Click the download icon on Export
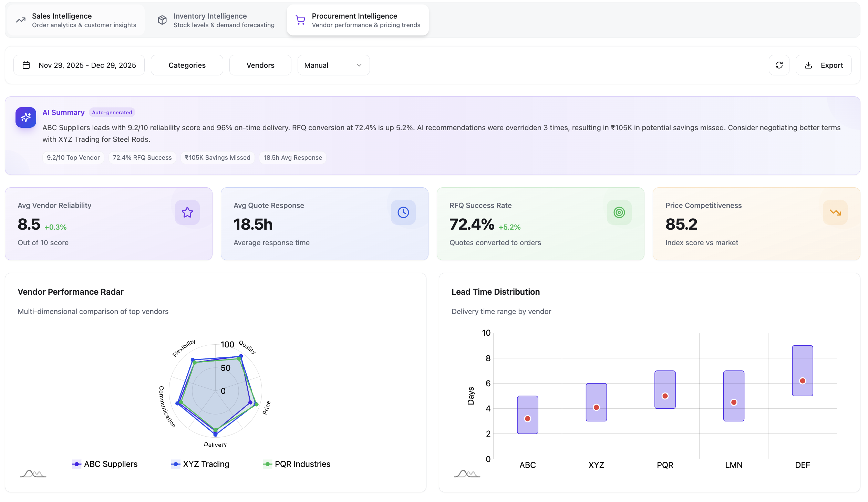 808,65
